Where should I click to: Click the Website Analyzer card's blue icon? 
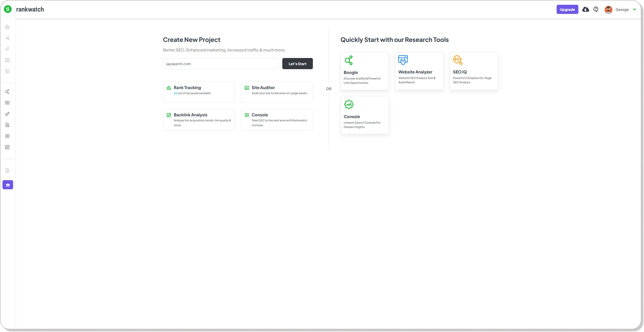pyautogui.click(x=403, y=60)
